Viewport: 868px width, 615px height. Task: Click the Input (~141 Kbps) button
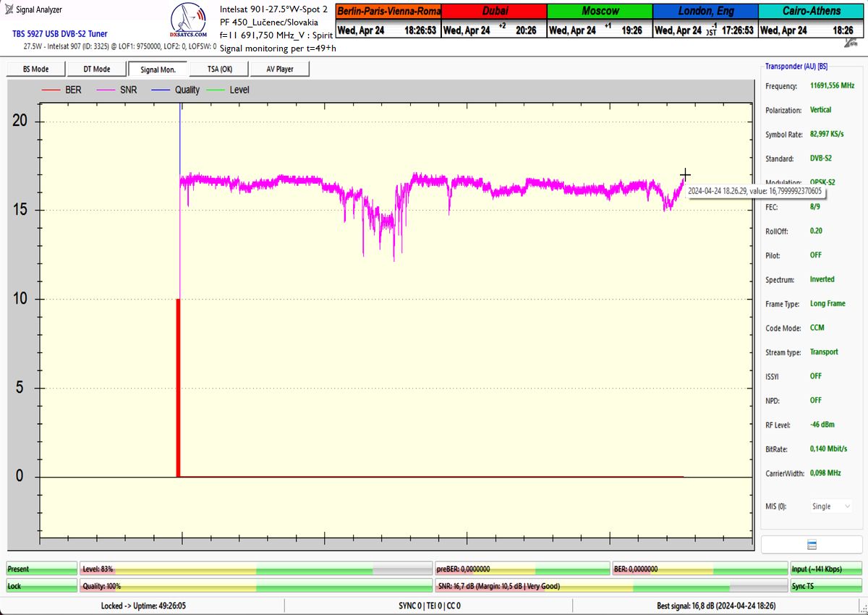(825, 569)
